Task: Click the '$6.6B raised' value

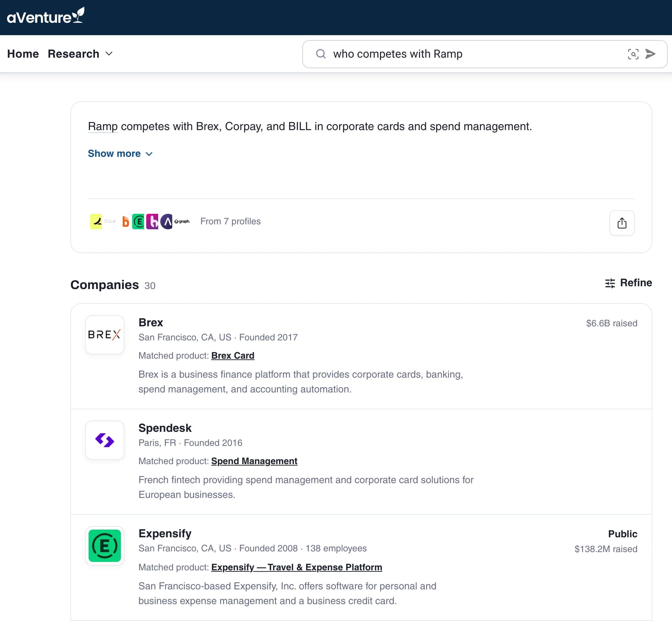Action: (x=612, y=323)
